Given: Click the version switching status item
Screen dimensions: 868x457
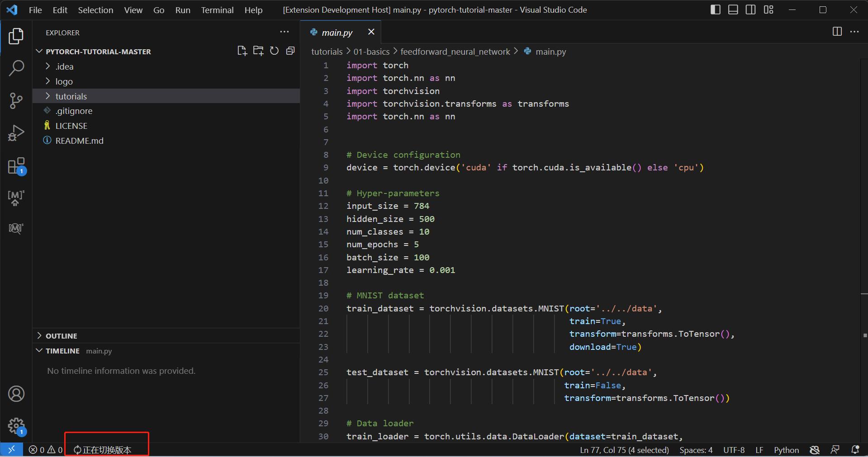Looking at the screenshot, I should [103, 450].
